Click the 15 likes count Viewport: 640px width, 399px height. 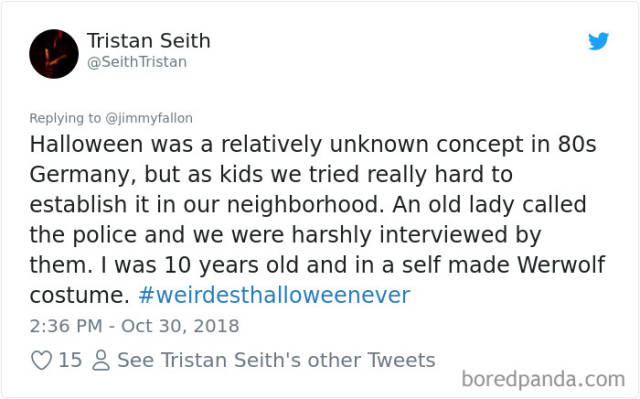point(70,360)
